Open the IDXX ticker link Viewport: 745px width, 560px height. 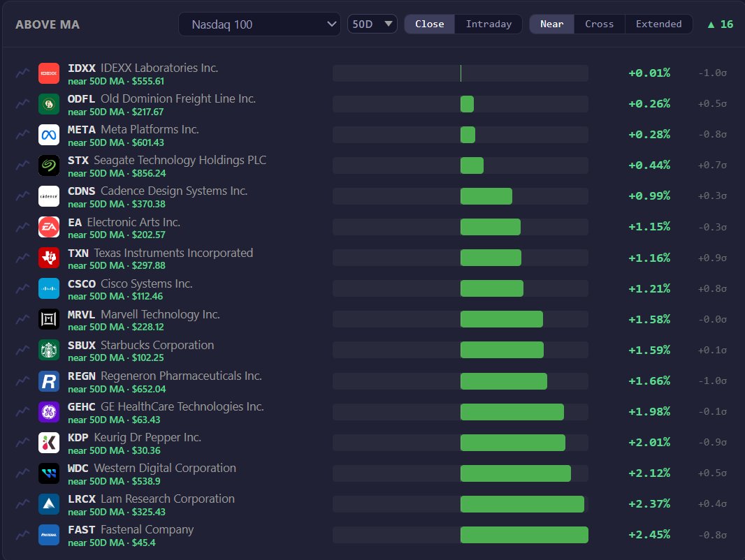click(x=82, y=68)
